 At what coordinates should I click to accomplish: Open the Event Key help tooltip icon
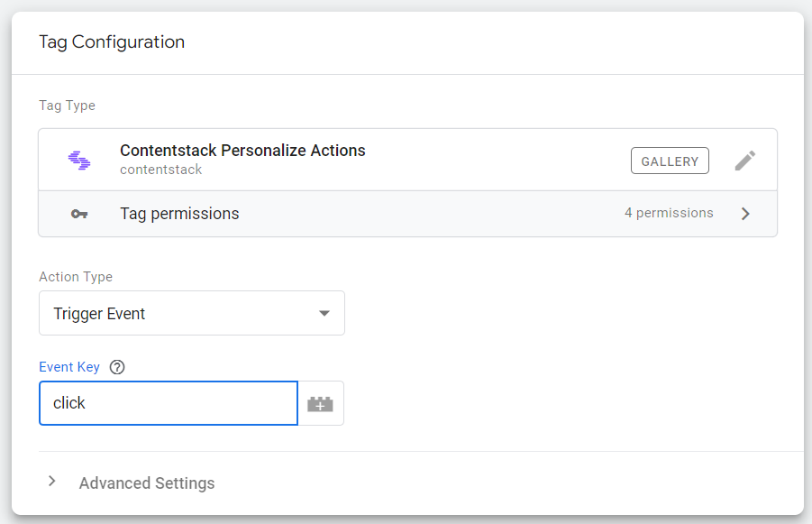click(116, 367)
